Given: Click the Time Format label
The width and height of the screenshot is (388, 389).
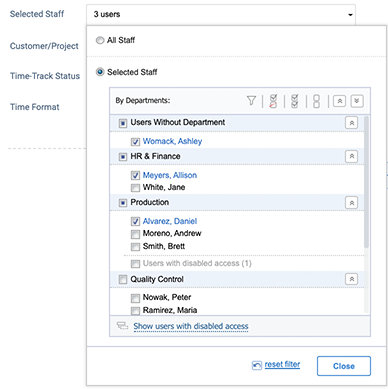Looking at the screenshot, I should [34, 107].
